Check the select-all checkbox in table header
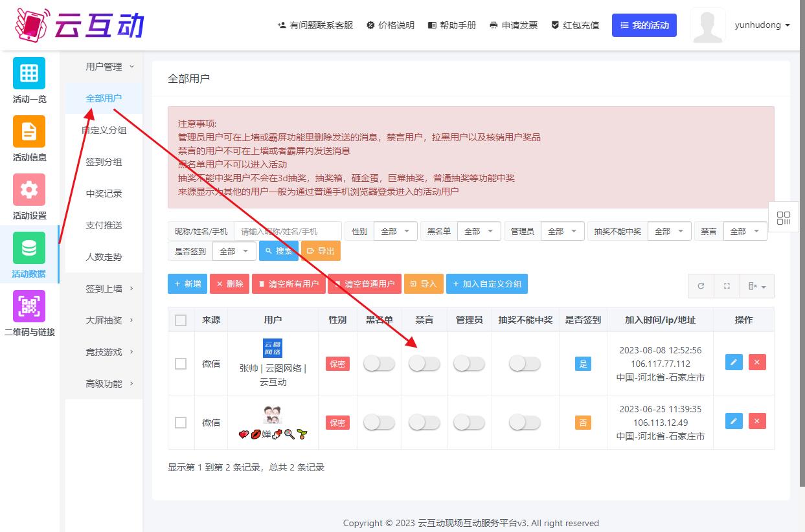 181,320
